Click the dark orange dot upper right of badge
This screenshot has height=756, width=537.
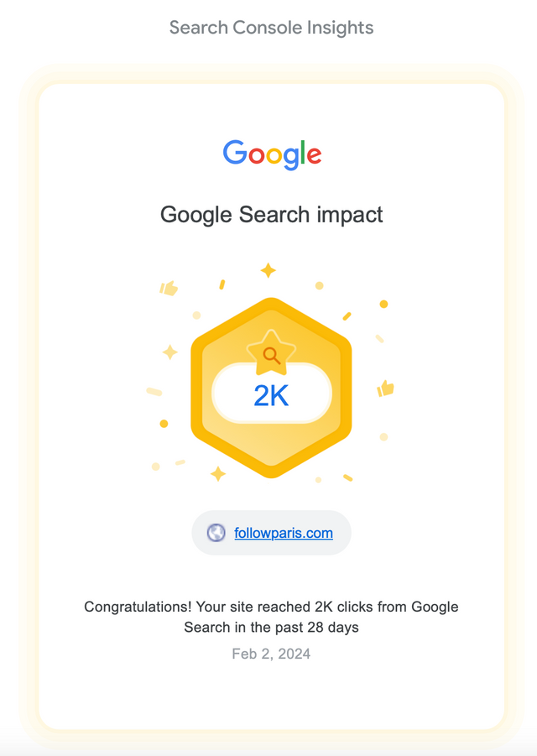(x=383, y=304)
